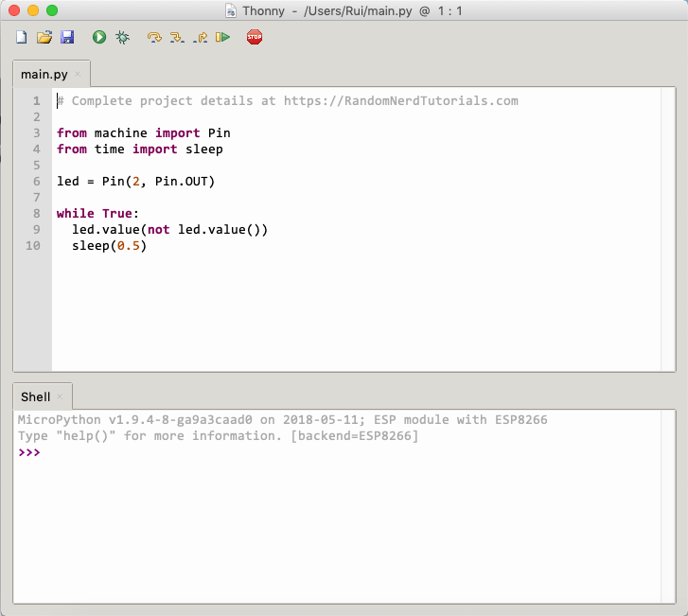Click the file icon in the title bar
688x616 pixels.
pos(231,10)
